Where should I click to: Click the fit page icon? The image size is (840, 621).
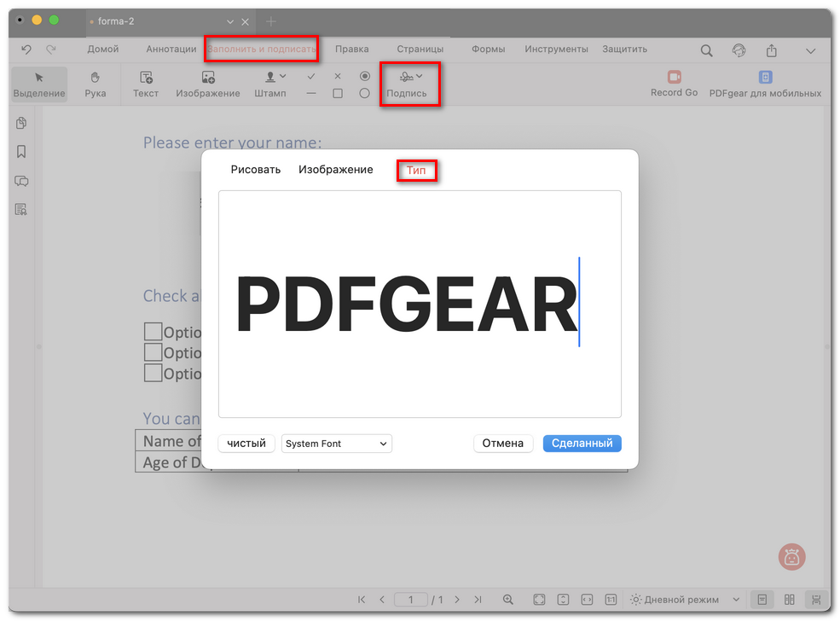(x=539, y=600)
